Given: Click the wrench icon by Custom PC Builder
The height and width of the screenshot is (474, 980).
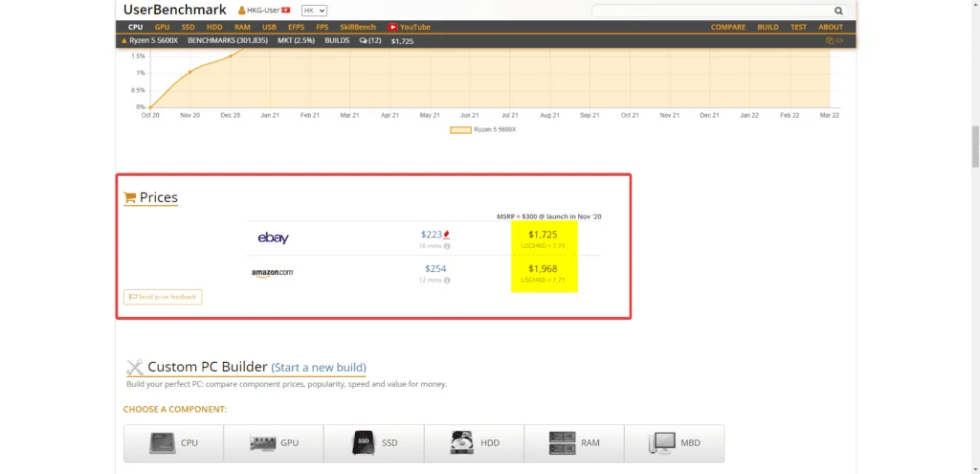Looking at the screenshot, I should pyautogui.click(x=134, y=367).
